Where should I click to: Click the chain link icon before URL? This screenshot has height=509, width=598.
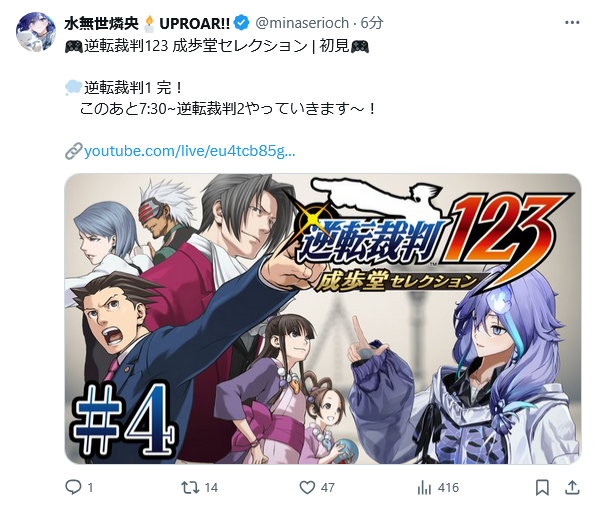[74, 151]
